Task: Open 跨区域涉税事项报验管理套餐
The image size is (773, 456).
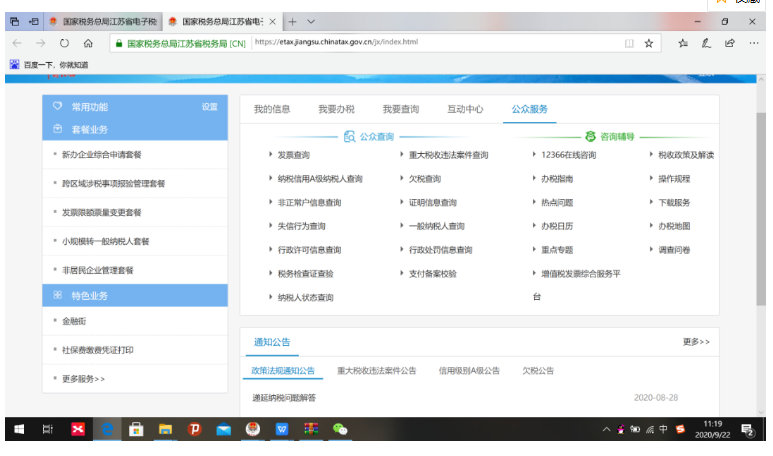Action: [113, 183]
